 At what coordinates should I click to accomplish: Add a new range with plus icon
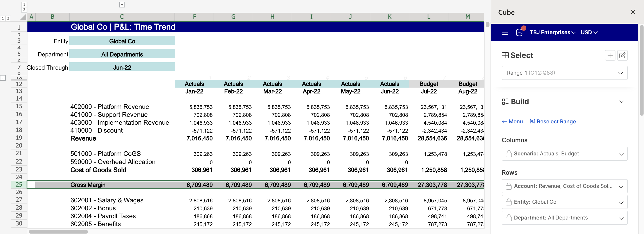coord(610,55)
